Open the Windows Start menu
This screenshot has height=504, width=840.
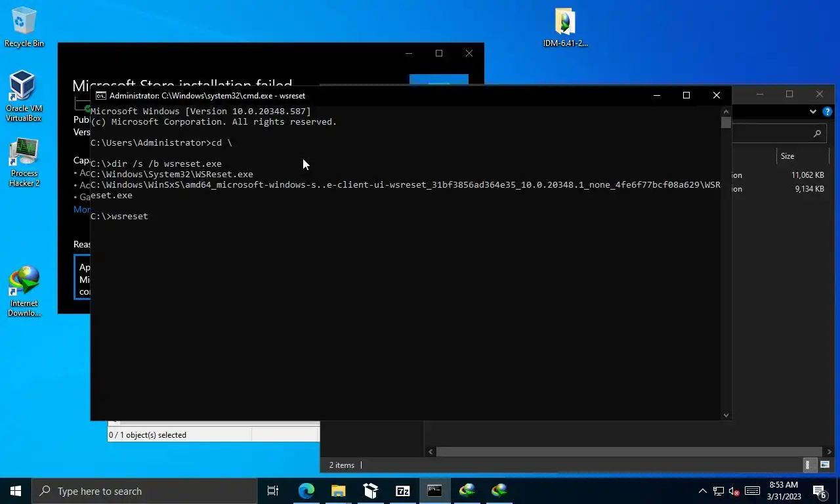pyautogui.click(x=16, y=491)
